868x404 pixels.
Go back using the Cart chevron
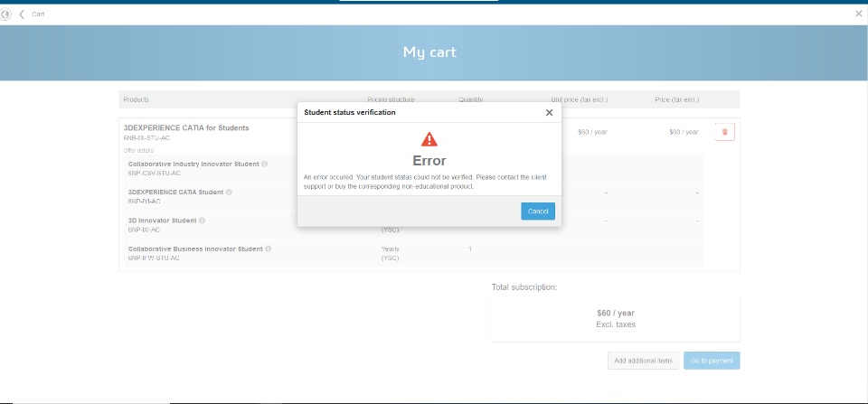click(x=22, y=14)
